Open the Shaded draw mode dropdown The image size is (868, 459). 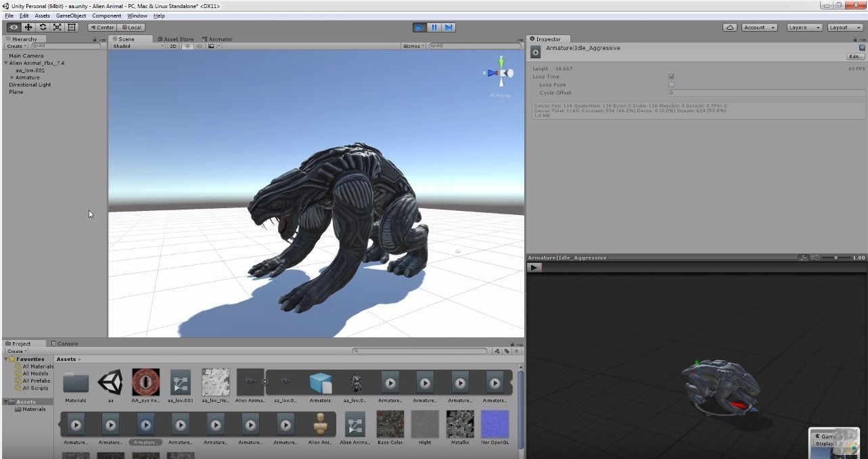coord(138,46)
